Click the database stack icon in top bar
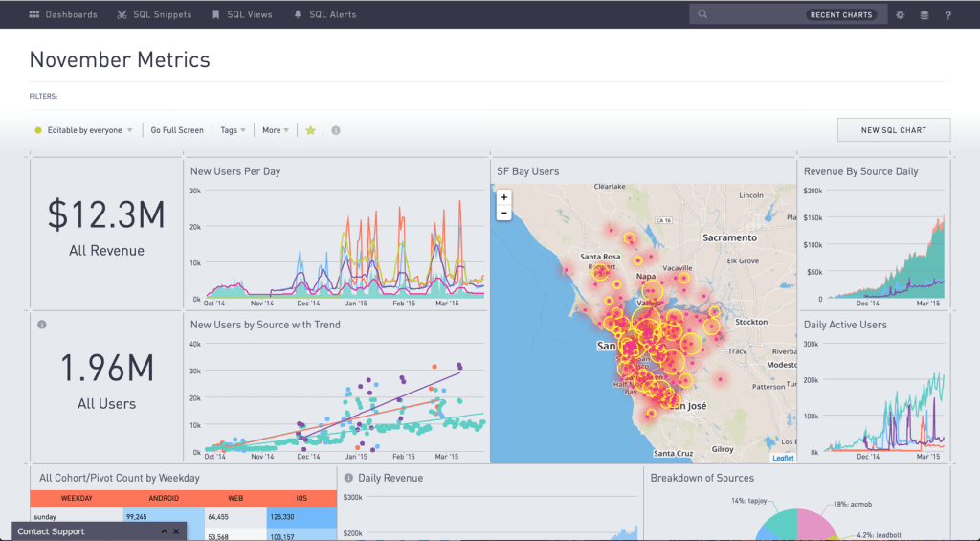 point(924,15)
